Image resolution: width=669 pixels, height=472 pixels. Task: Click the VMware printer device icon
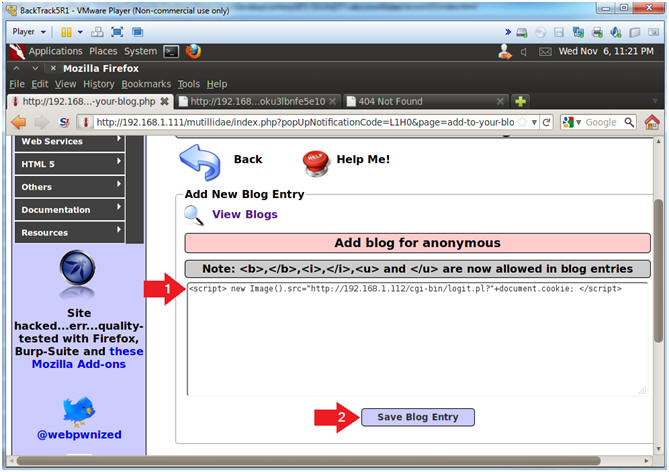(x=597, y=32)
